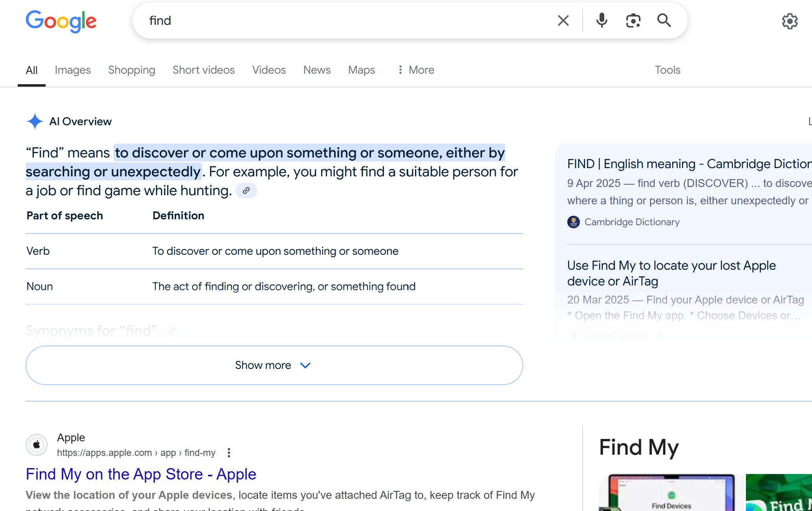Open the three-dot menu beside apps.apple.com URL
This screenshot has height=511, width=812.
point(229,453)
